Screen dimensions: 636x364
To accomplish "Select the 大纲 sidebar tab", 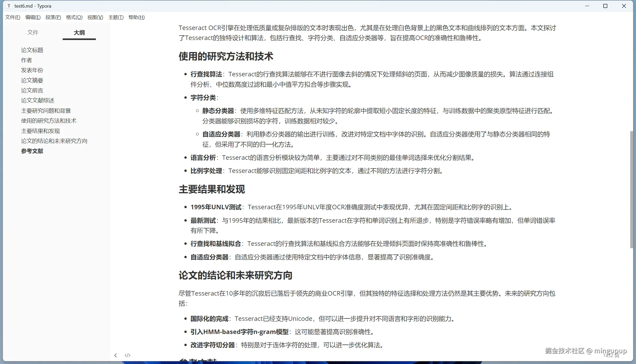I will click(79, 32).
